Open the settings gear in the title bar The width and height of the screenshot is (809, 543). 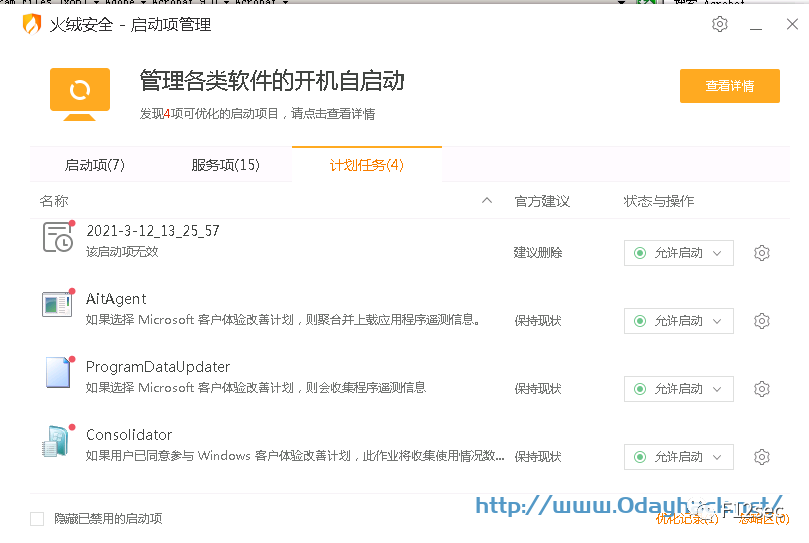(720, 24)
